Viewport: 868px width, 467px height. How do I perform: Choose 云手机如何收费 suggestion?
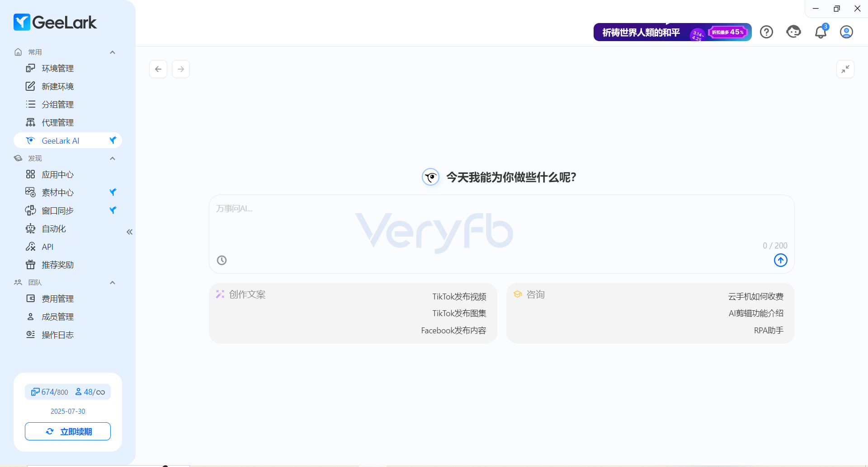[x=756, y=297]
